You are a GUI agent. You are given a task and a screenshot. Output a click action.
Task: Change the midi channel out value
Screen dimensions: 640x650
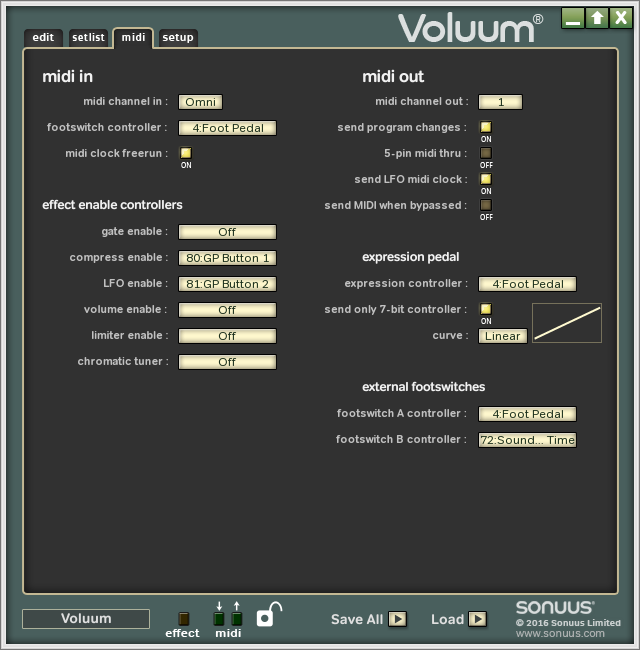pos(500,102)
